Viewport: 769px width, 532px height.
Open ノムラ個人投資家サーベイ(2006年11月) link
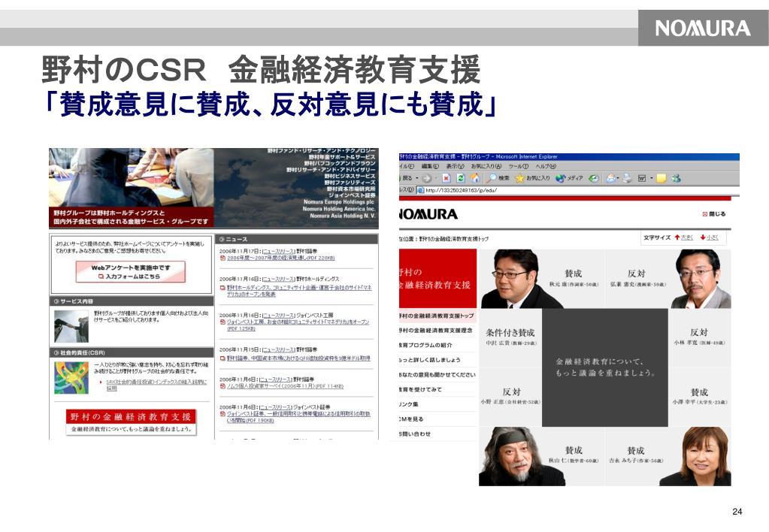pyautogui.click(x=285, y=386)
